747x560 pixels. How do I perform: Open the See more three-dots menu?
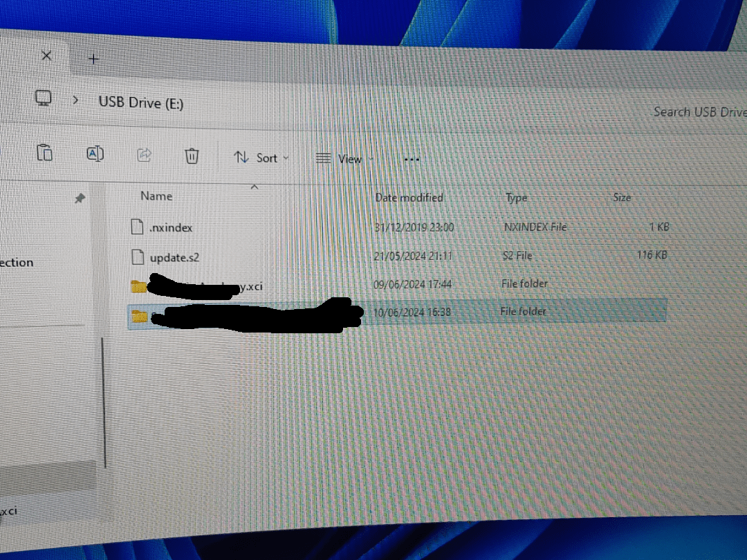[x=412, y=160]
